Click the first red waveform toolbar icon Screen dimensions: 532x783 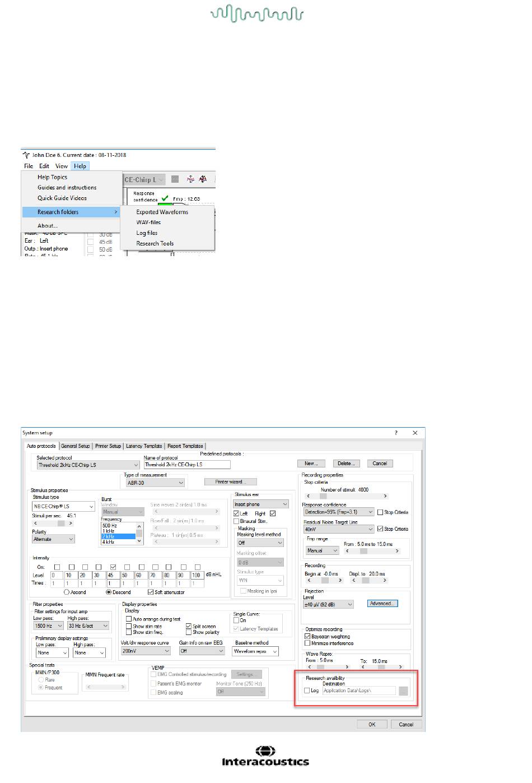[190, 179]
